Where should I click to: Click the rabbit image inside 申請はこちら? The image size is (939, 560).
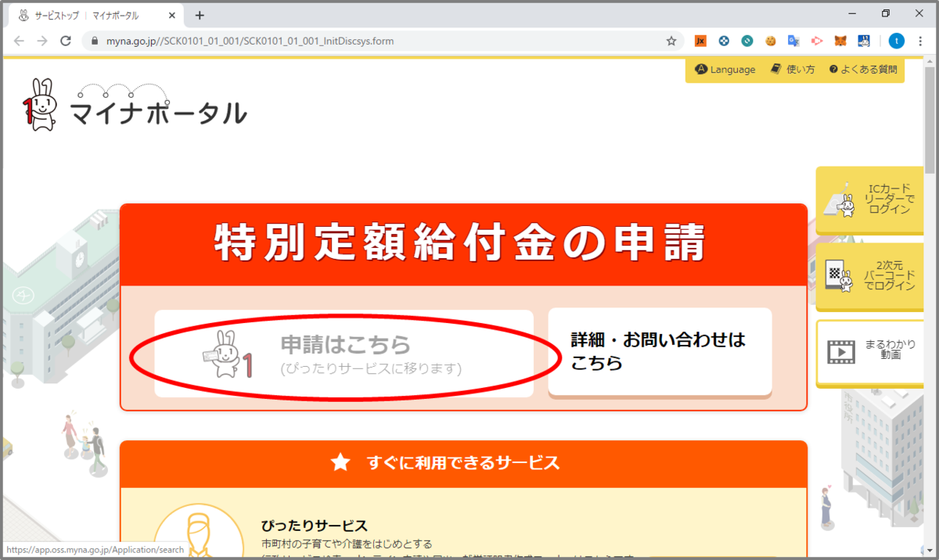228,353
